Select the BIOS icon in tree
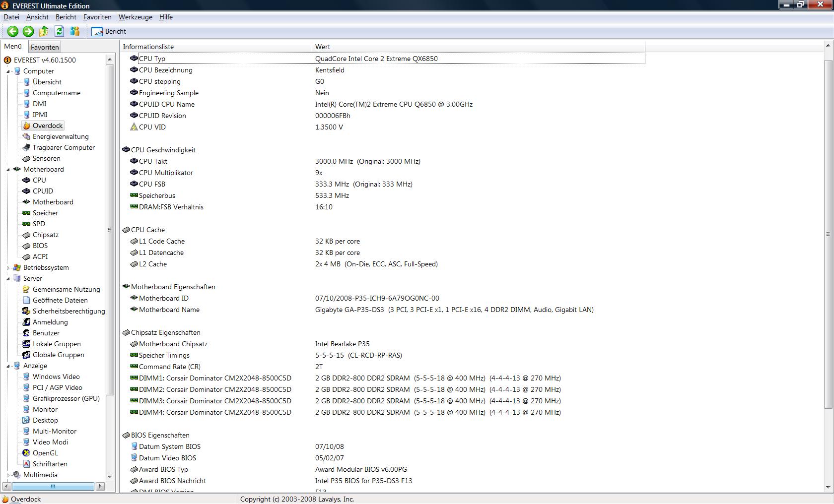 27,246
